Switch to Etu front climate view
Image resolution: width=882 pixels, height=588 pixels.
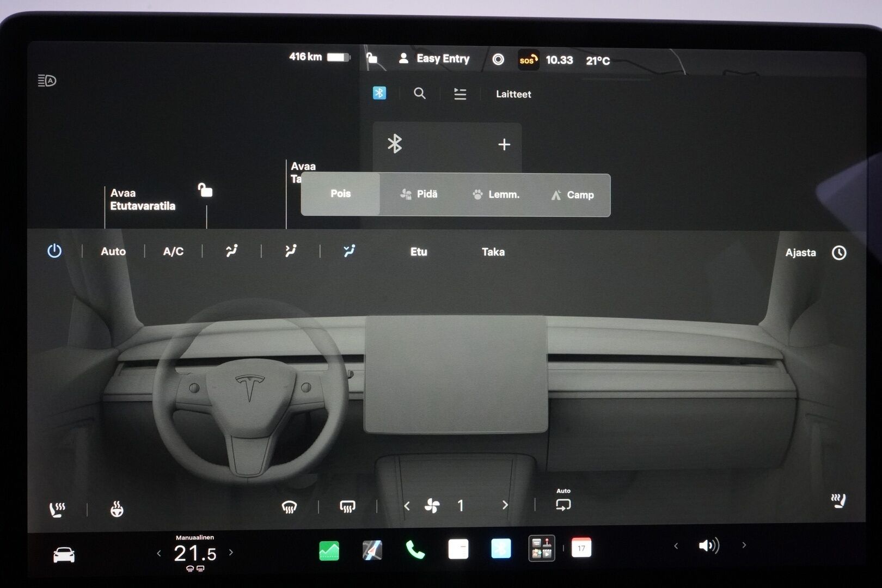(x=419, y=252)
